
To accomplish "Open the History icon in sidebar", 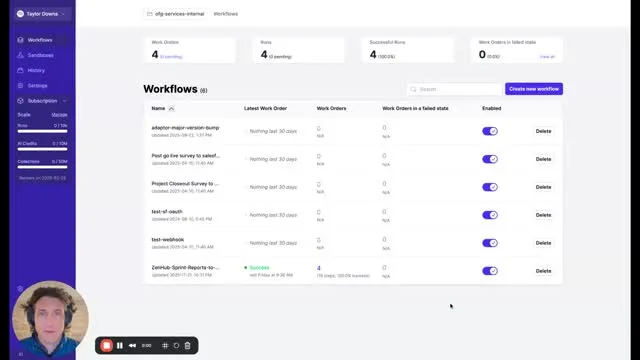I will 20,70.
